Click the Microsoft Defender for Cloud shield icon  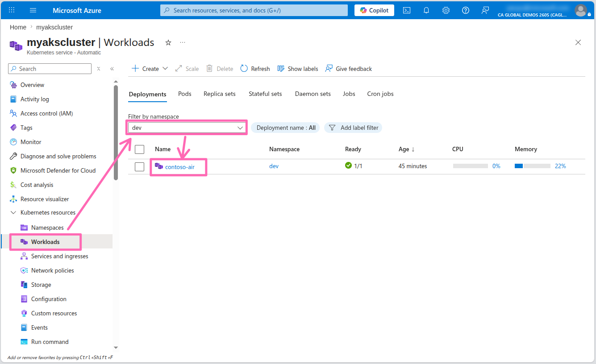click(13, 170)
